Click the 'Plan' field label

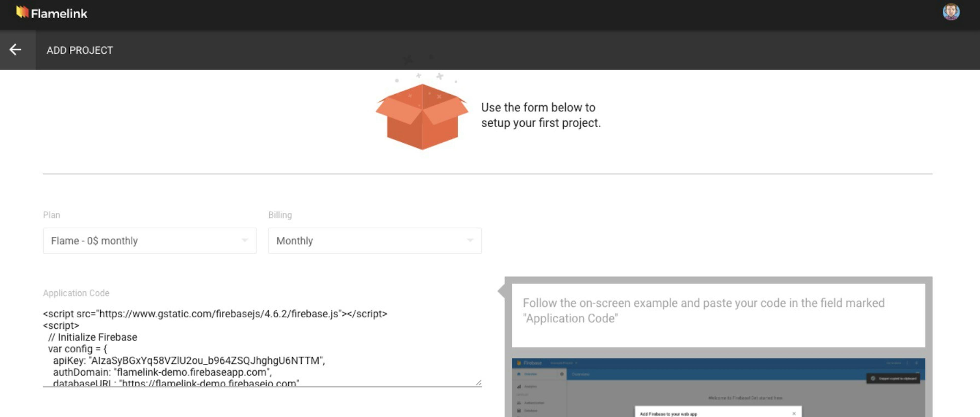tap(51, 215)
